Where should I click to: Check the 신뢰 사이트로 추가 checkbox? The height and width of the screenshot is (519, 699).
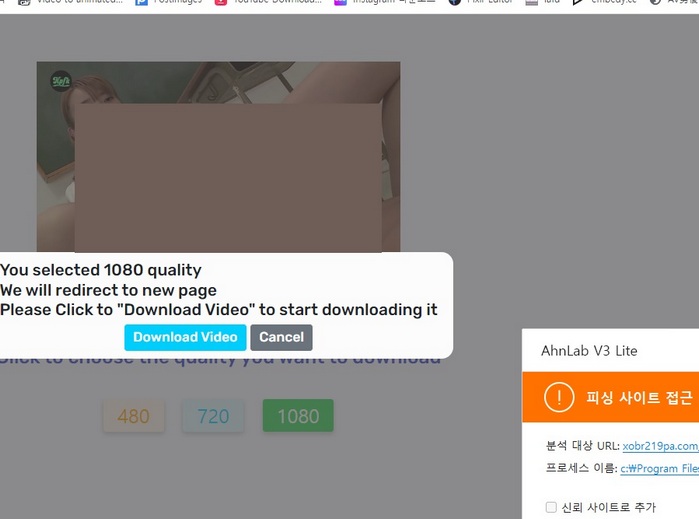point(551,507)
